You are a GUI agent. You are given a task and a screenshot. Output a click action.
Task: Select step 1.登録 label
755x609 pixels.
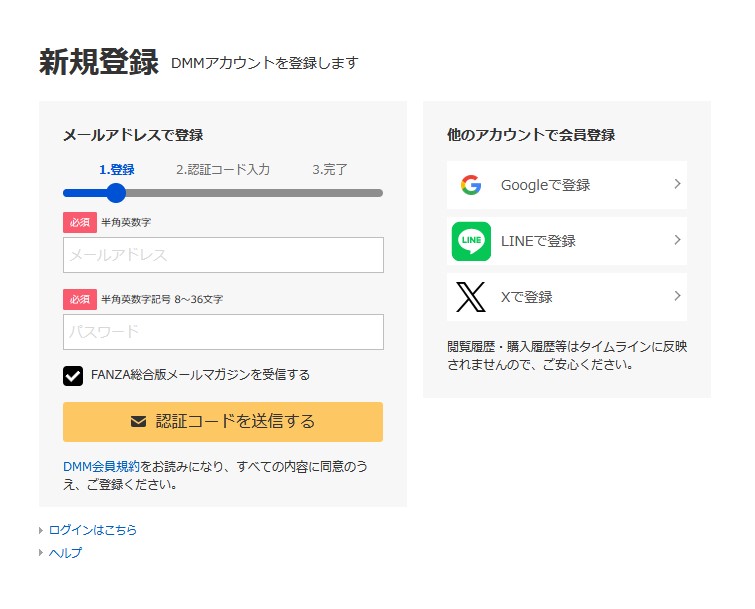116,170
